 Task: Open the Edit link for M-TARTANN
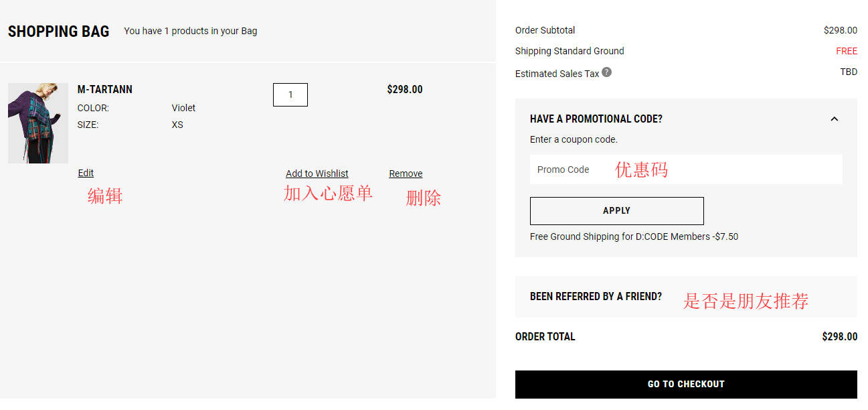point(86,173)
